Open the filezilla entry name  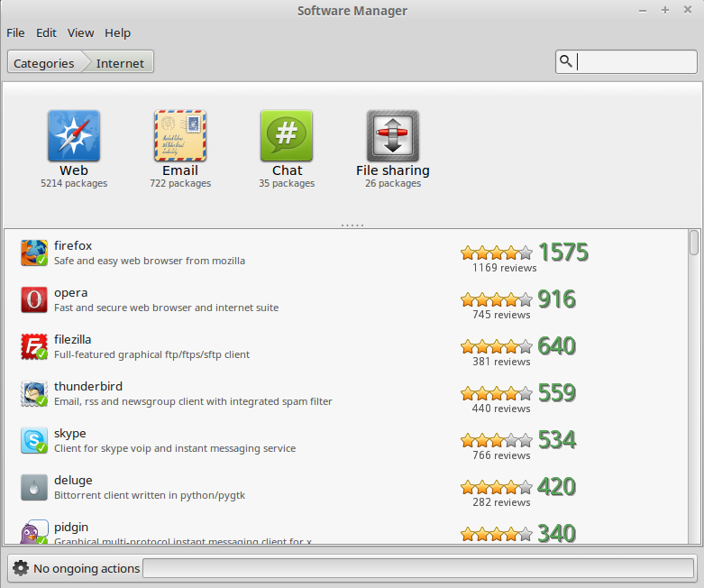pyautogui.click(x=73, y=340)
